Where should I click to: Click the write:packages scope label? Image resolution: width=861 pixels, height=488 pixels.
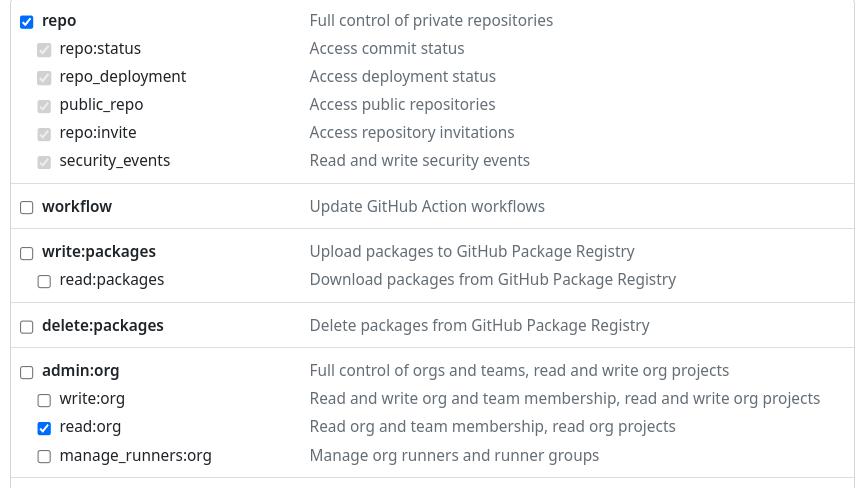coord(98,251)
